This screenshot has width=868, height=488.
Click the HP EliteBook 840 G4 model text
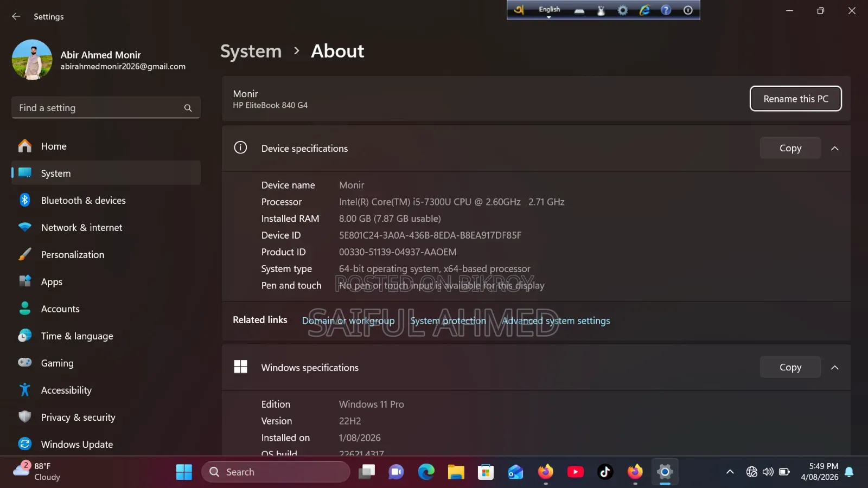[270, 105]
